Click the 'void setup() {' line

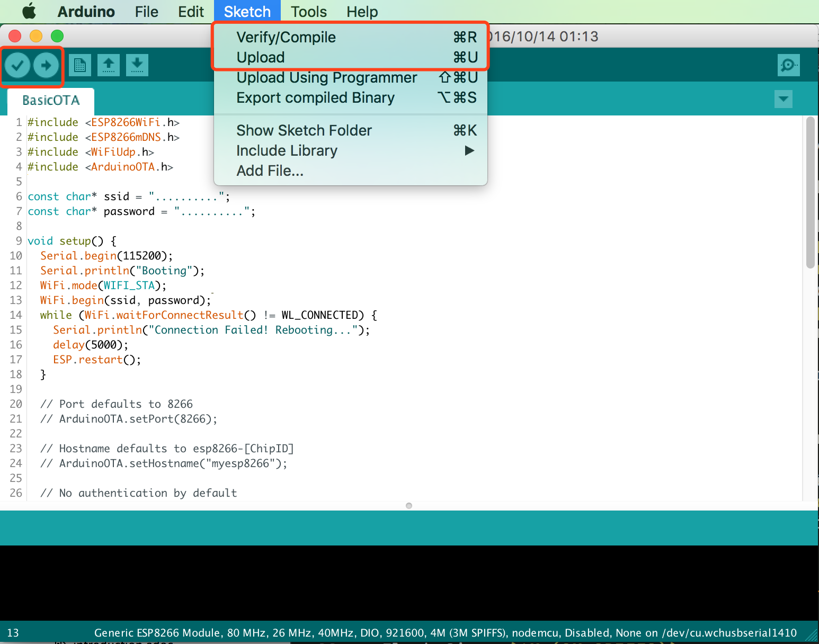72,241
